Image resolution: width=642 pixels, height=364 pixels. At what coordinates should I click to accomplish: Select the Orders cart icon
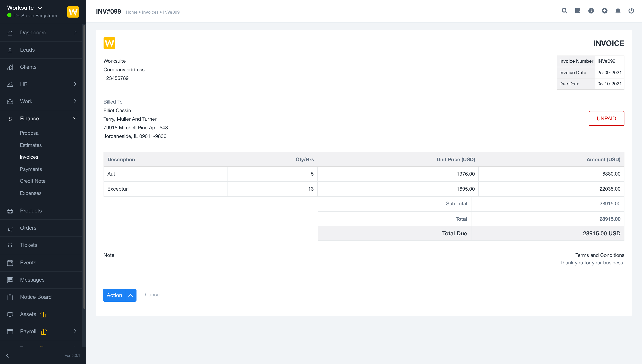(10, 228)
